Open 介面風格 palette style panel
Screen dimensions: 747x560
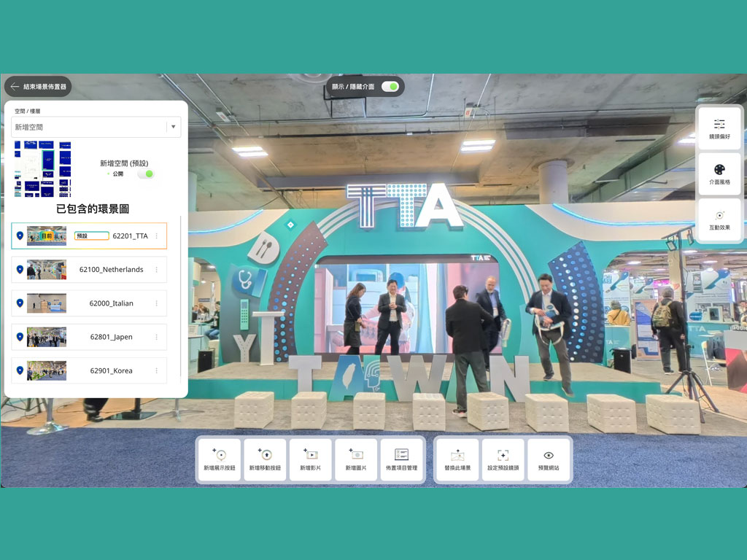719,174
